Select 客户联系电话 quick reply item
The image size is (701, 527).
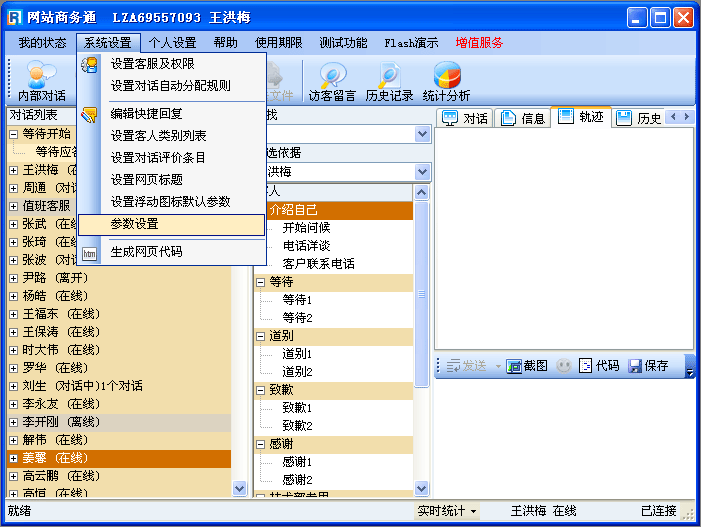pyautogui.click(x=318, y=264)
